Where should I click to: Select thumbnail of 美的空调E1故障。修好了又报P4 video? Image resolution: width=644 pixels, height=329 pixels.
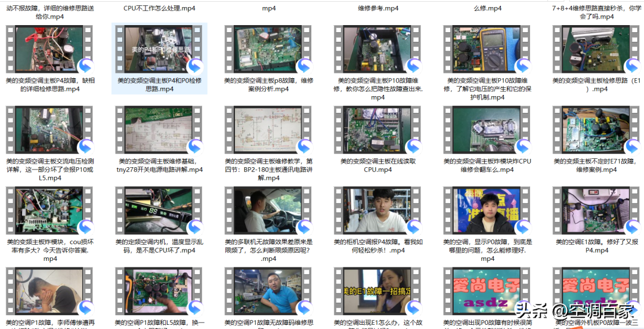tap(596, 211)
